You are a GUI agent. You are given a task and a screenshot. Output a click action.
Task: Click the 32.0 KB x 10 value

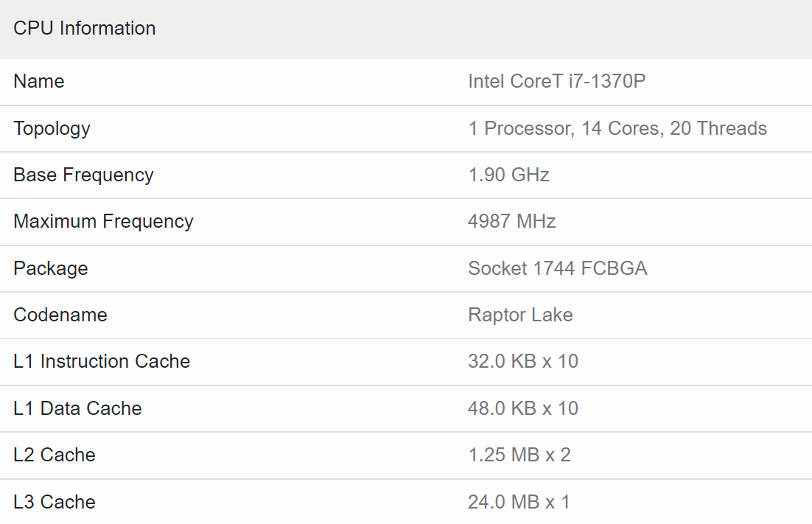pos(522,361)
